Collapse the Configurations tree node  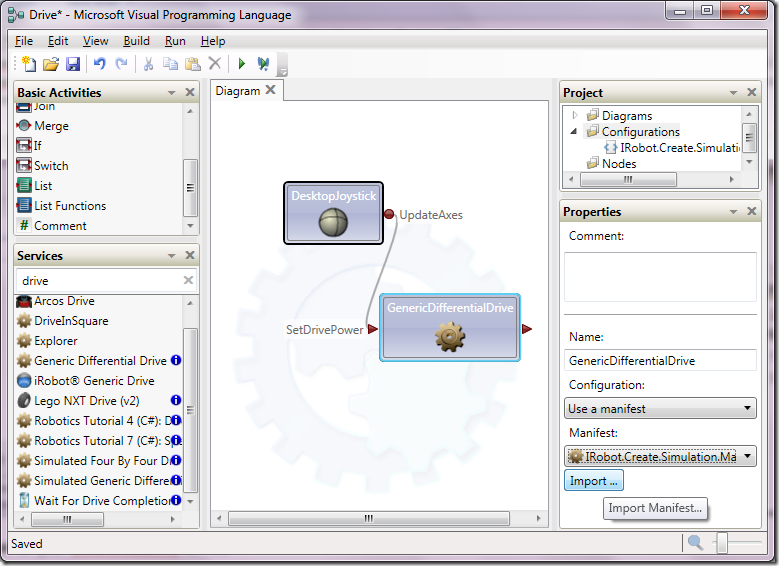click(575, 131)
